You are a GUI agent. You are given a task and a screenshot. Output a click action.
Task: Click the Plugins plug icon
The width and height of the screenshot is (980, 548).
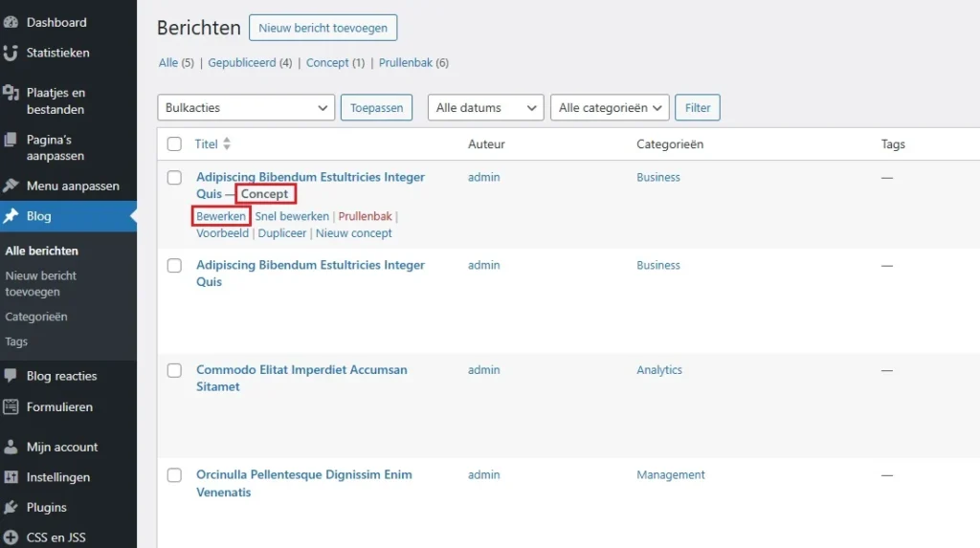pos(11,508)
